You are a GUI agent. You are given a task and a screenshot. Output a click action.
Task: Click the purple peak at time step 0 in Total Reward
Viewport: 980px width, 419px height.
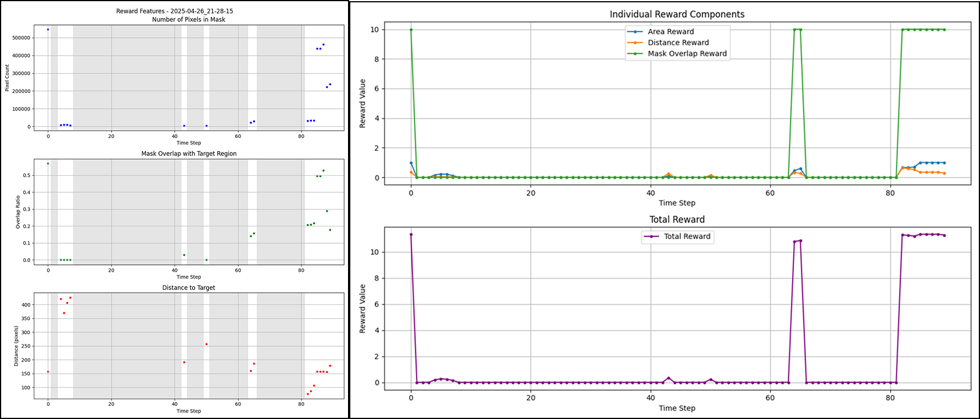(411, 235)
